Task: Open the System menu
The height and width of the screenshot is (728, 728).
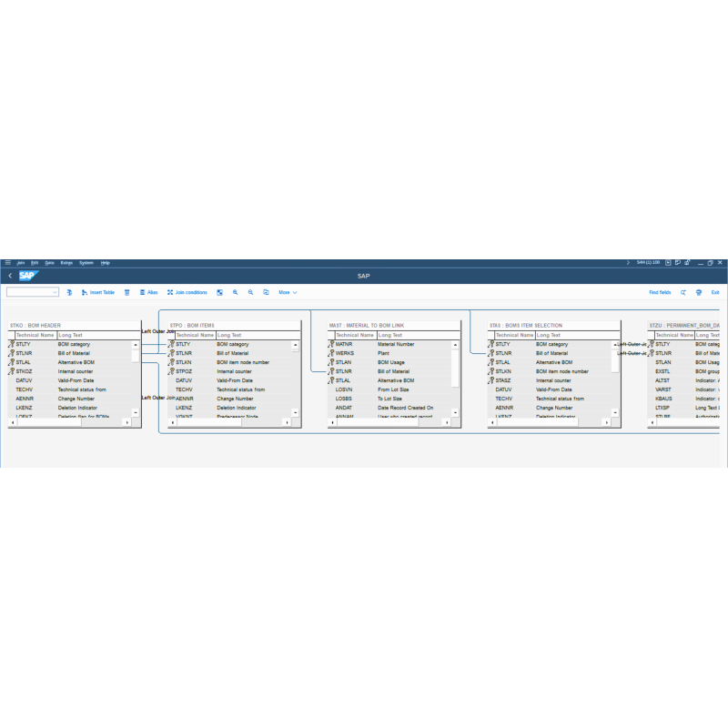Action: pos(86,262)
